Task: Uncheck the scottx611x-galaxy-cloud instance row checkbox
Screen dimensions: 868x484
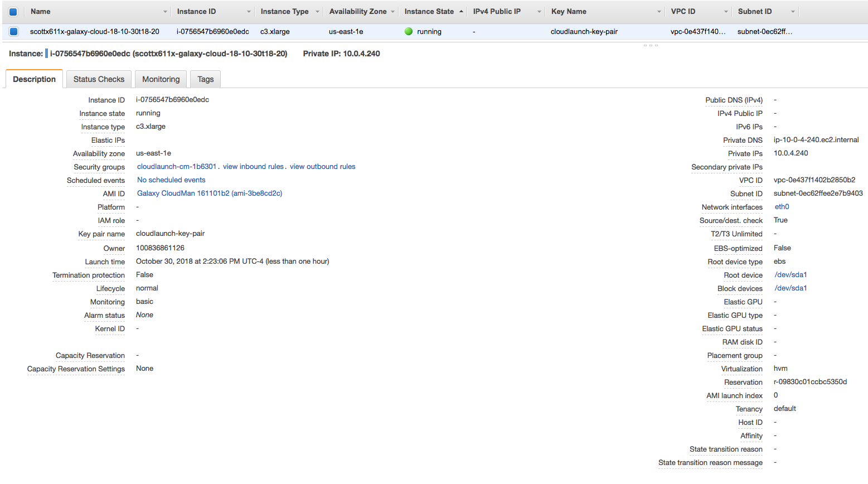Action: coord(13,31)
